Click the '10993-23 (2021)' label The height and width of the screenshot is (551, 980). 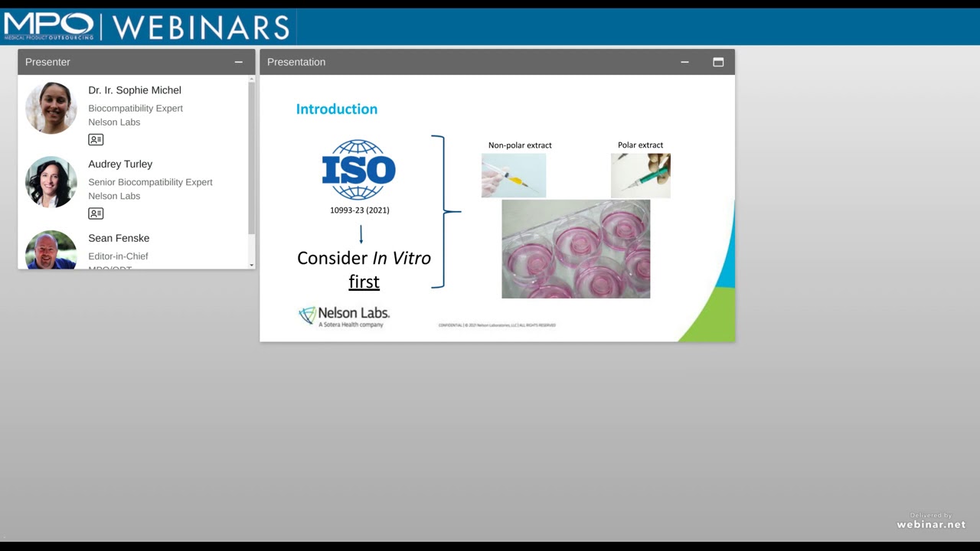(x=360, y=210)
